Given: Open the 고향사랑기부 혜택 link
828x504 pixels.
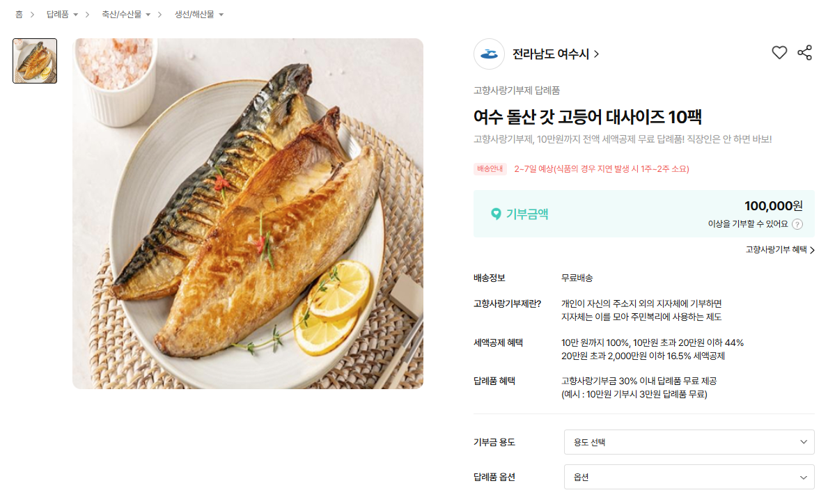Looking at the screenshot, I should coord(780,250).
